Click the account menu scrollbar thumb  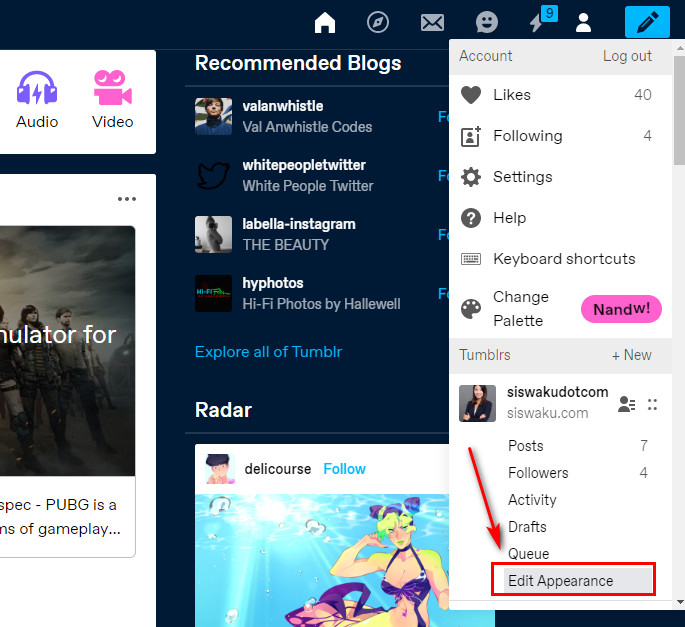(679, 109)
